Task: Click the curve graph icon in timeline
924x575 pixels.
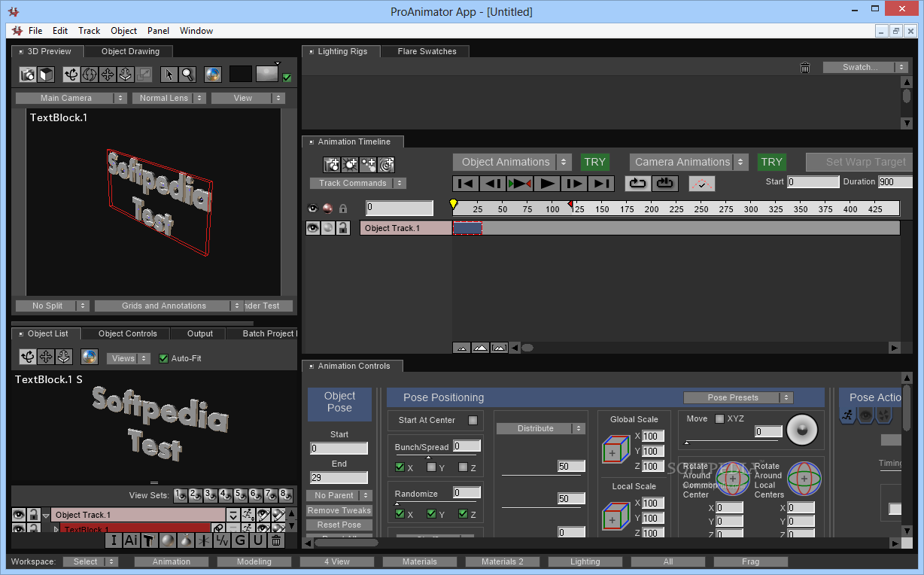Action: 702,183
